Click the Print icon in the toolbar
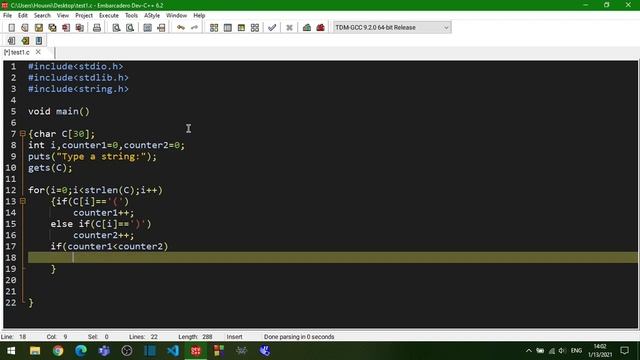 (x=97, y=28)
